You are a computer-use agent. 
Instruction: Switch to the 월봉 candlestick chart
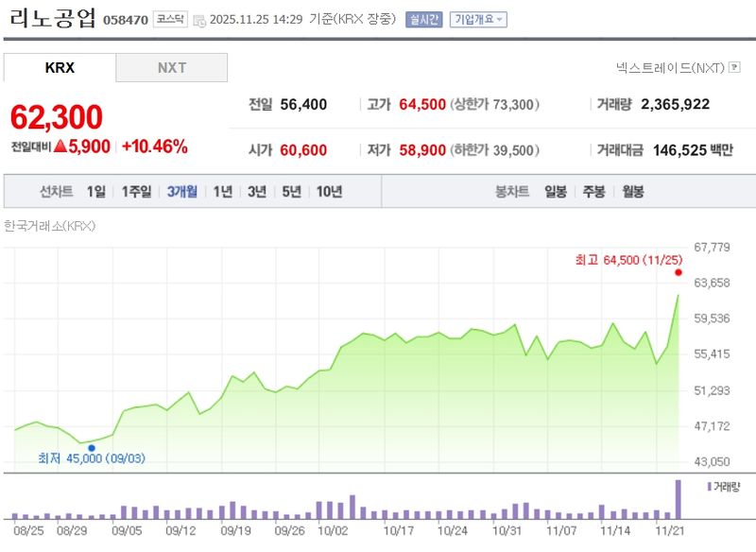pos(633,191)
